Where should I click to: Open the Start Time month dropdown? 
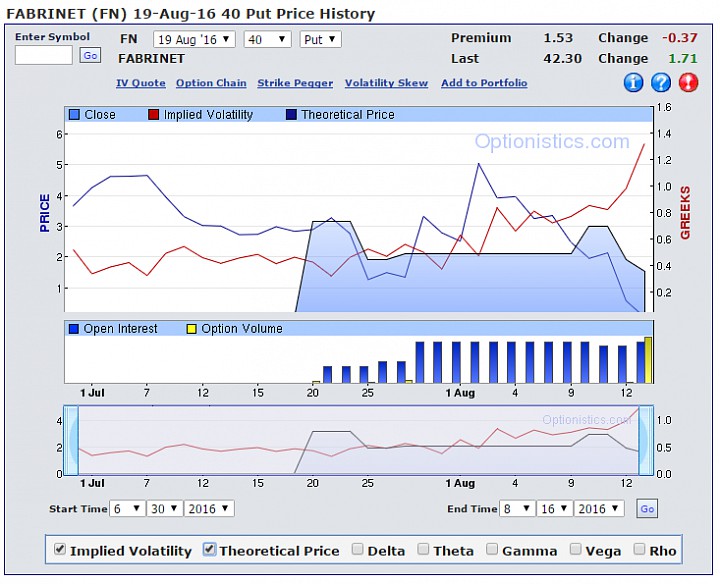pos(127,509)
